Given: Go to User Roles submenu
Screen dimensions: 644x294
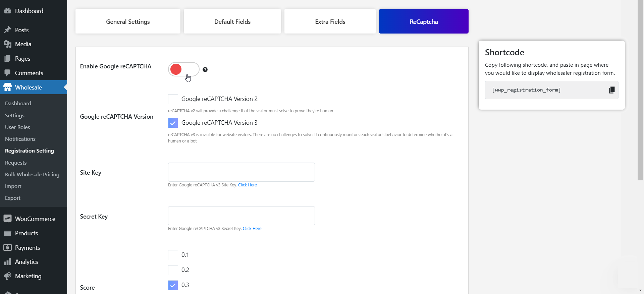Looking at the screenshot, I should point(17,127).
